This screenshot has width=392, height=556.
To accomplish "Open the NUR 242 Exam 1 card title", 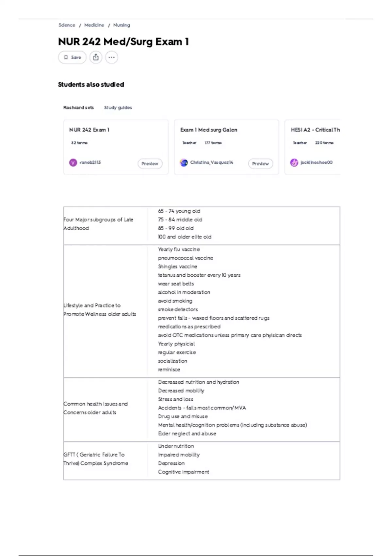I will click(89, 130).
